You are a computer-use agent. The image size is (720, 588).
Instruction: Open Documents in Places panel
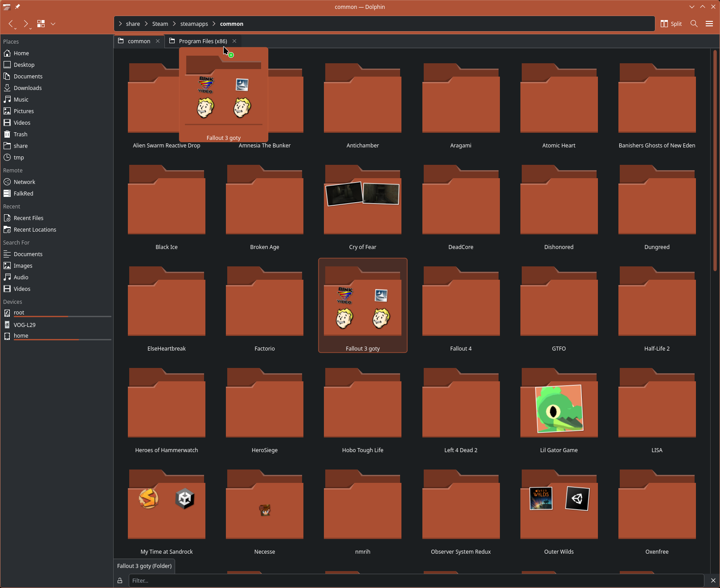[x=57, y=76]
